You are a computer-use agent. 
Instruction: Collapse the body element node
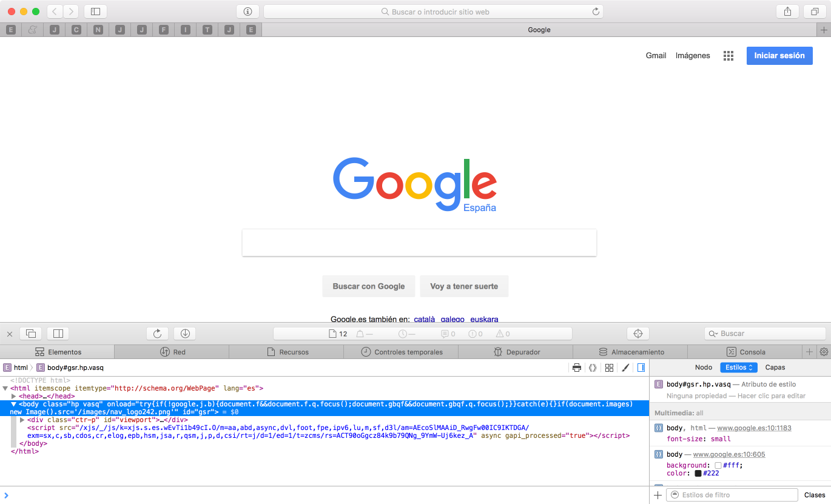tap(15, 403)
